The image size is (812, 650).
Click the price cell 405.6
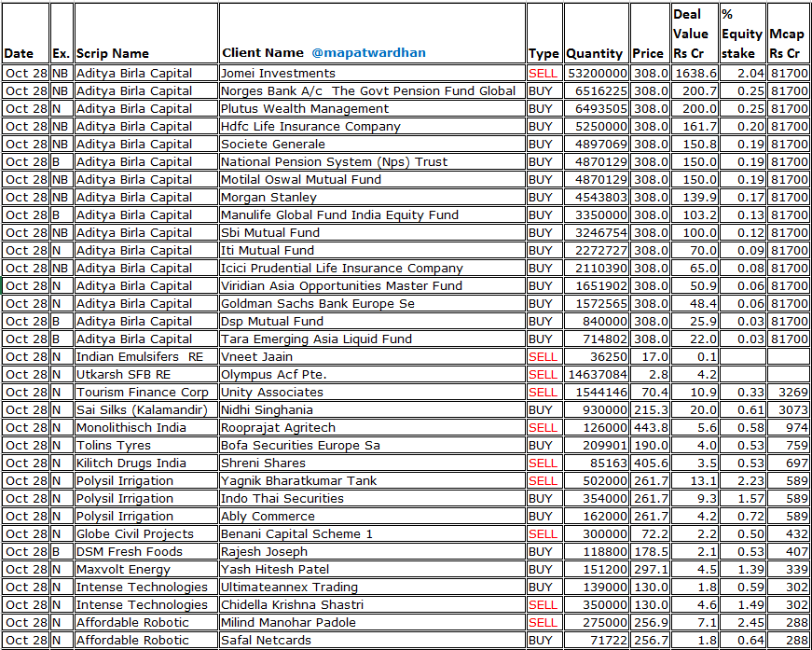pos(650,463)
